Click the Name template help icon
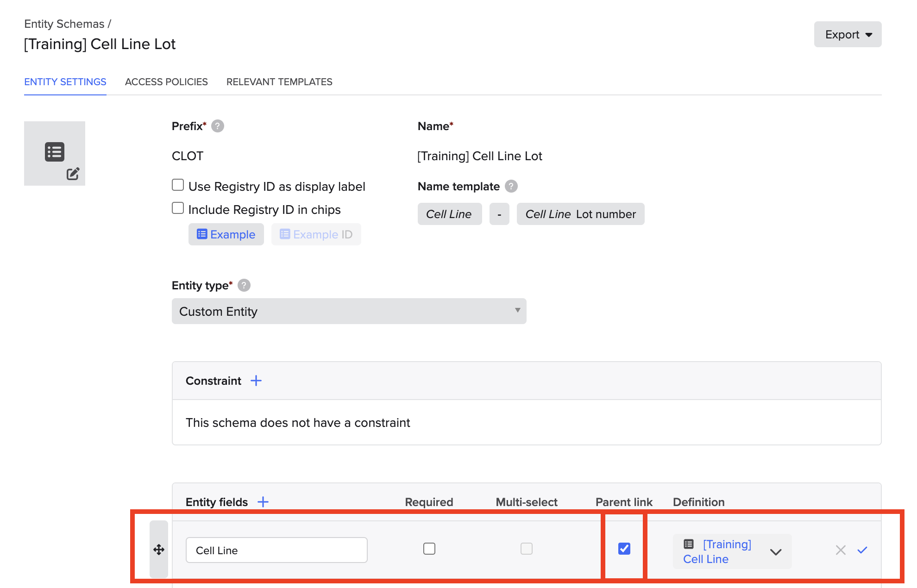917x588 pixels. (x=511, y=186)
